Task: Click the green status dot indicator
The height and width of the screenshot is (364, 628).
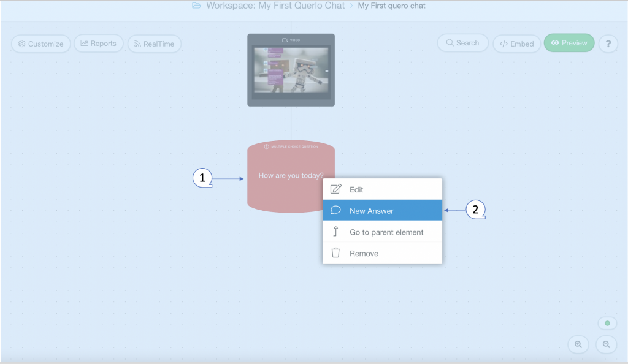Action: pyautogui.click(x=607, y=323)
